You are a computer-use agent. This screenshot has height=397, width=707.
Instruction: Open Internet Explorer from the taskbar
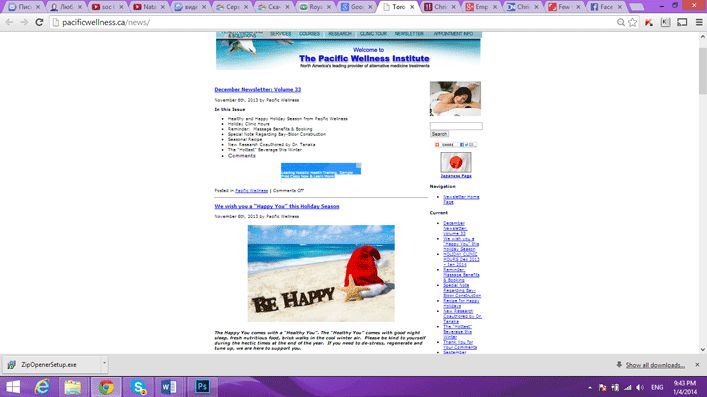(x=42, y=387)
